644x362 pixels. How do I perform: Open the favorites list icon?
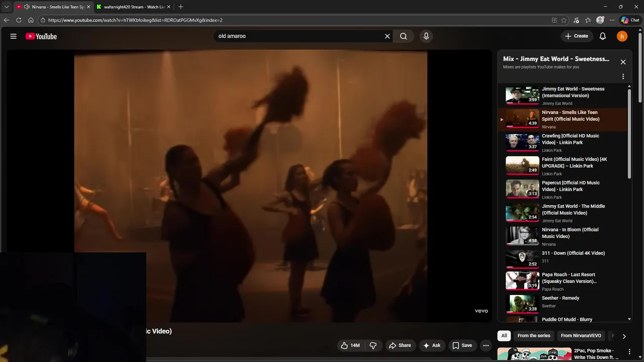click(x=588, y=20)
